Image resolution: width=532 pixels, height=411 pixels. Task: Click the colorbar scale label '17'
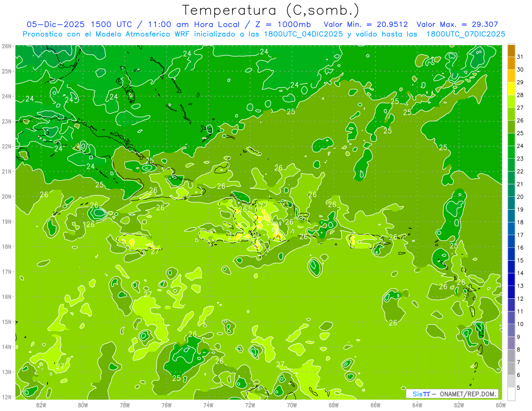click(520, 235)
